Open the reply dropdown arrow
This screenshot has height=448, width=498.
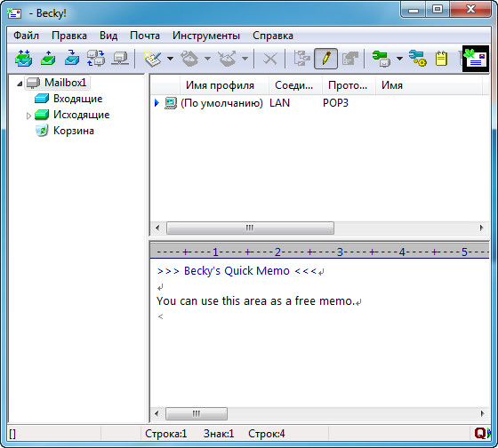(x=208, y=59)
